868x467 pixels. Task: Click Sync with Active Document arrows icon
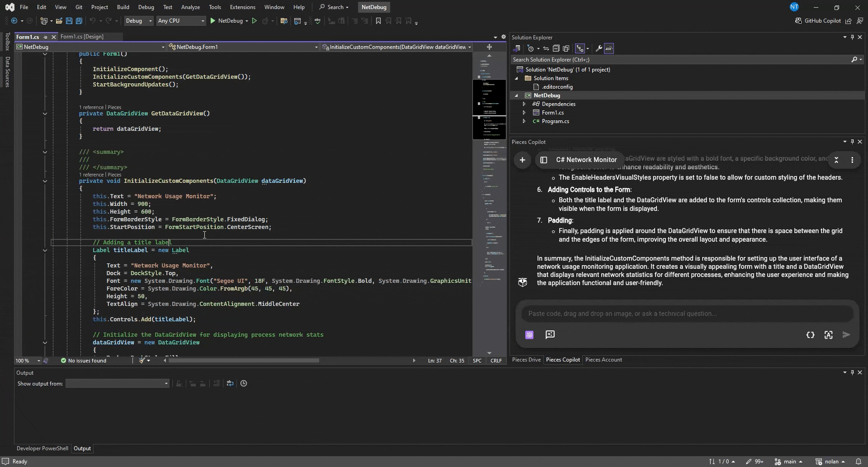tap(546, 48)
